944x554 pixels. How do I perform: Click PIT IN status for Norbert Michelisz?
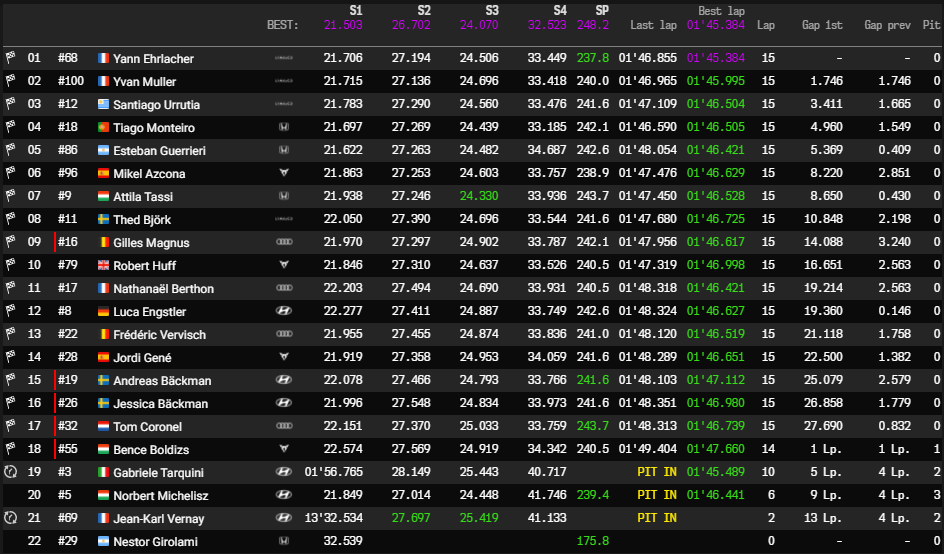pyautogui.click(x=657, y=495)
